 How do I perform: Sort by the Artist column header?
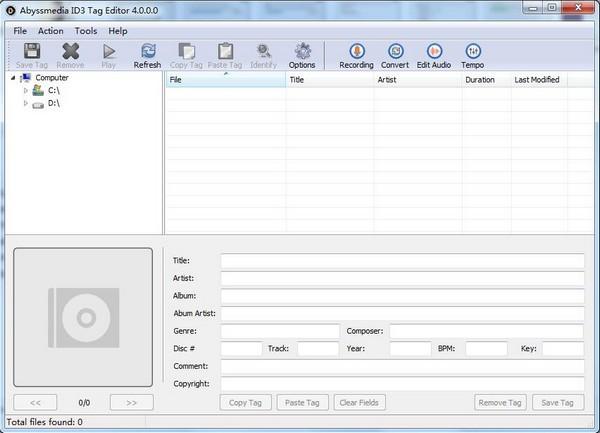tap(417, 80)
